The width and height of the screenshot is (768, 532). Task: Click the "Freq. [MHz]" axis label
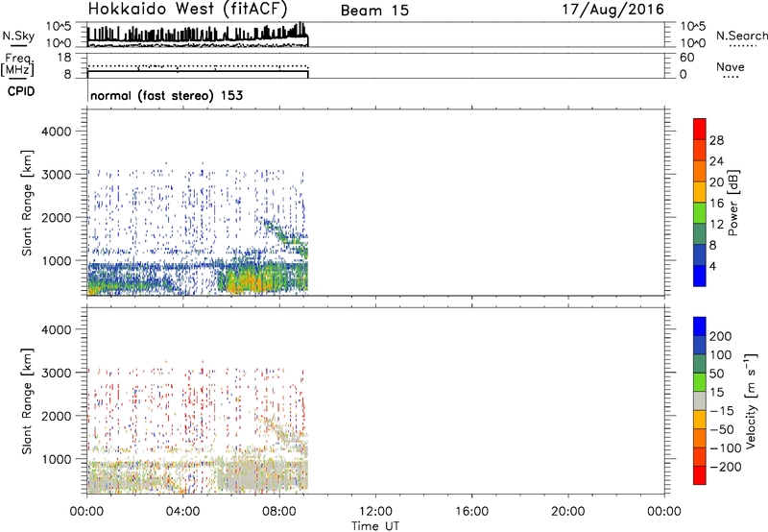pos(17,64)
